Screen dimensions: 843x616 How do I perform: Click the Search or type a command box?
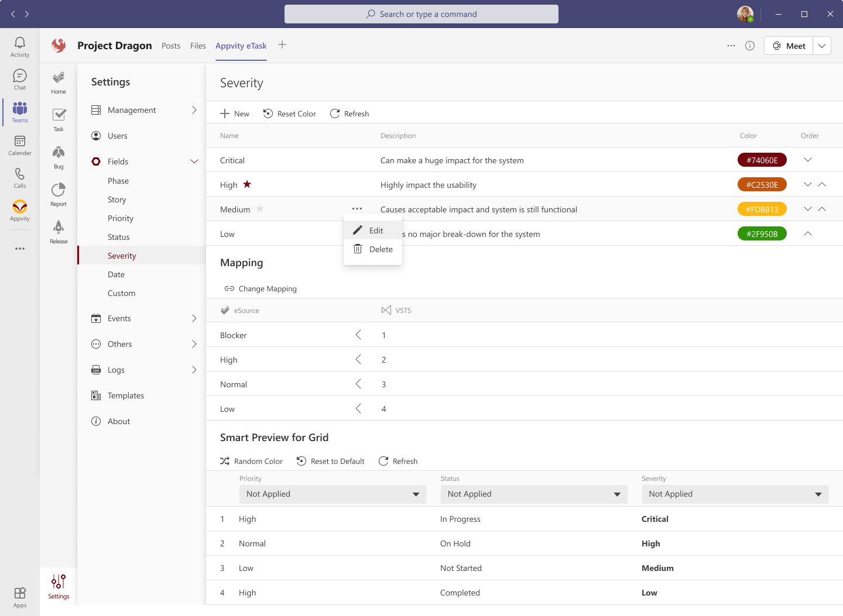(421, 14)
